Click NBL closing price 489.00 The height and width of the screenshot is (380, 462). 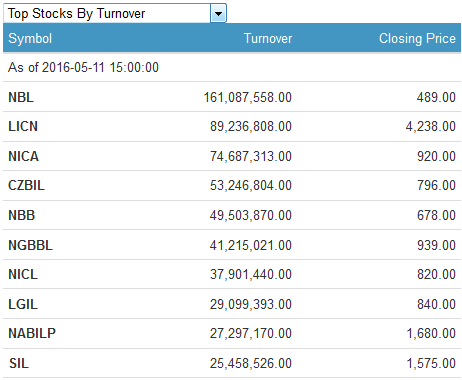pyautogui.click(x=436, y=97)
